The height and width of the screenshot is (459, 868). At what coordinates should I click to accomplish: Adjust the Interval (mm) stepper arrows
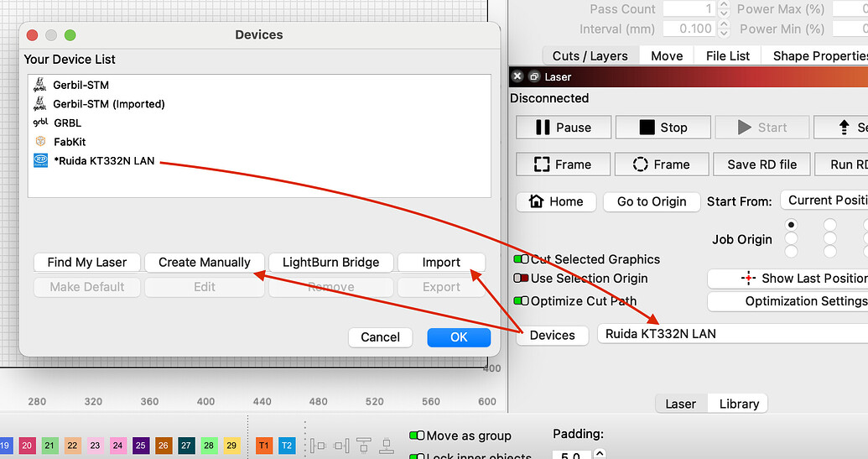pos(724,29)
